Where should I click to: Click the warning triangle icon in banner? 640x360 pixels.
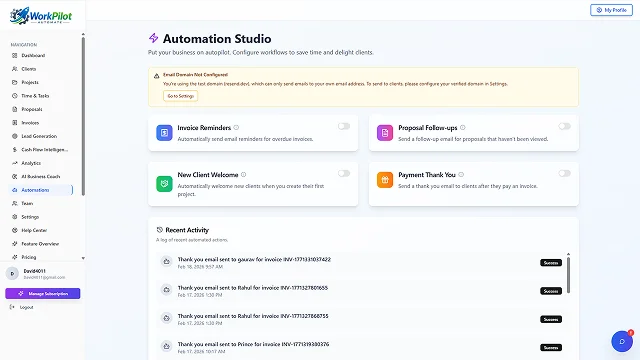point(156,76)
